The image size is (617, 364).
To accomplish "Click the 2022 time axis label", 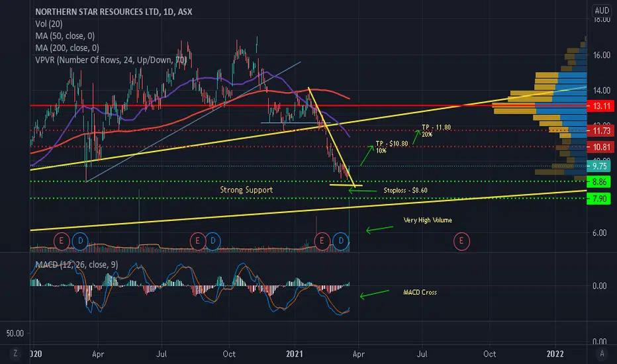I will pos(555,354).
